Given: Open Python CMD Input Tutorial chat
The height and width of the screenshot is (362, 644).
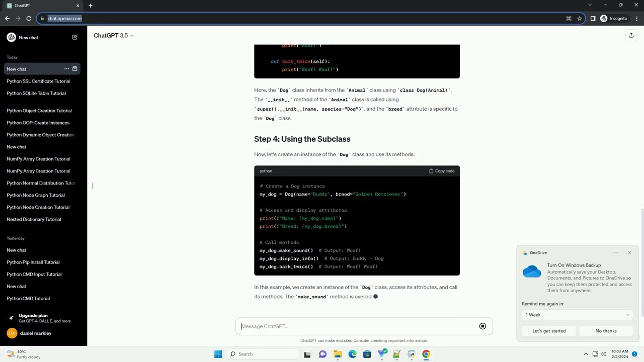Looking at the screenshot, I should point(34,274).
